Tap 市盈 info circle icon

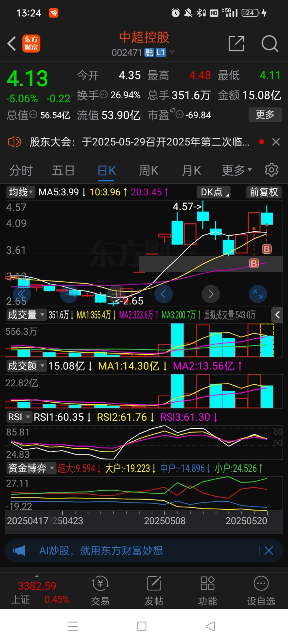coord(180,115)
